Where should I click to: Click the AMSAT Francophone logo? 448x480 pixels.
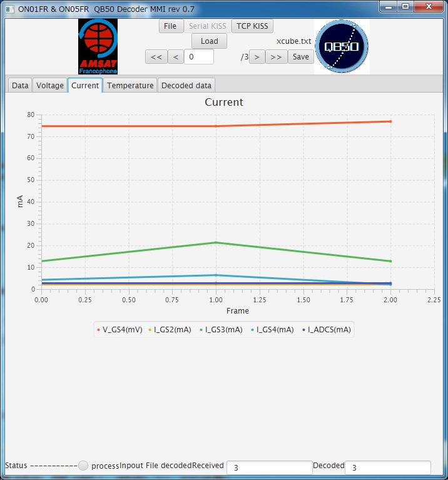pos(98,46)
